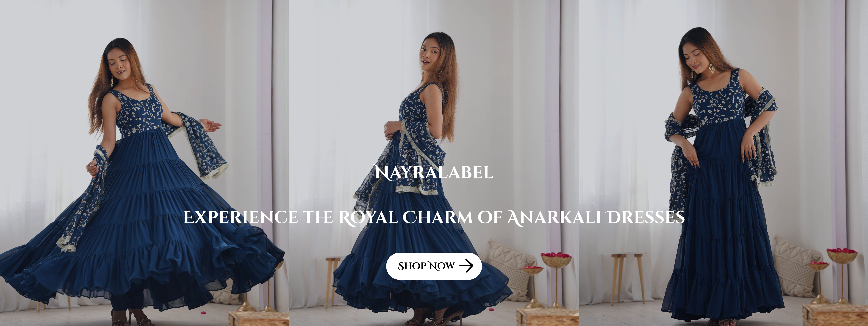Click the Shop Now button
The image size is (868, 326).
434,266
